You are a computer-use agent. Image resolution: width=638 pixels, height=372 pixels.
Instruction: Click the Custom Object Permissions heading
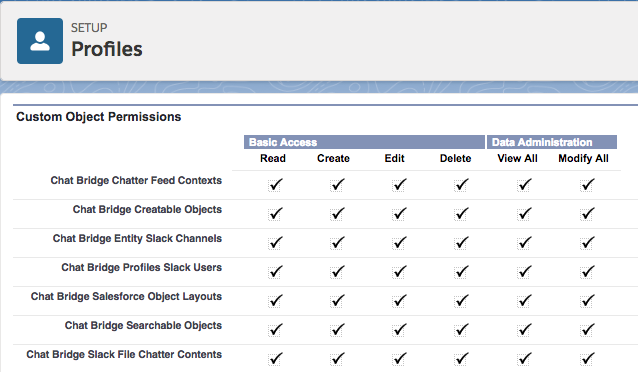[98, 117]
